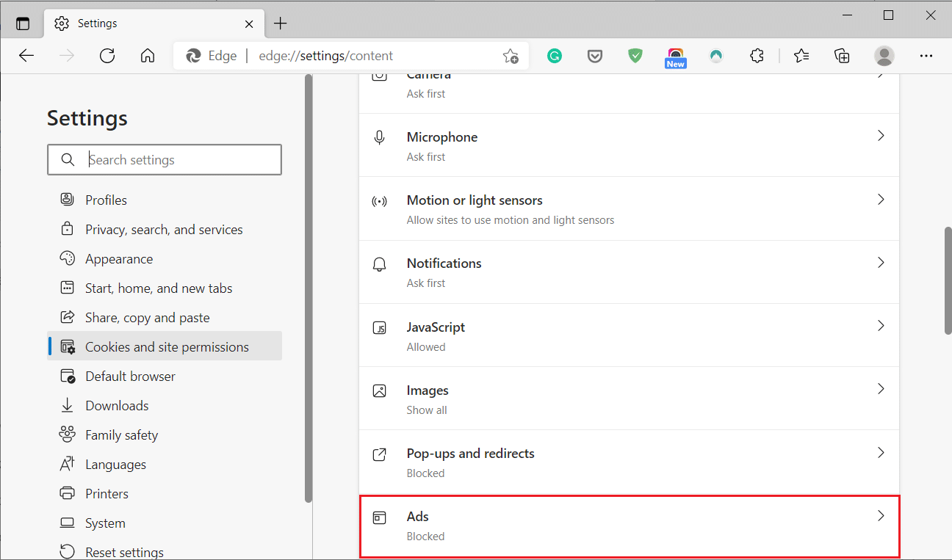Expand the JavaScript permission arrow
Screen dimensions: 952x560
(881, 326)
